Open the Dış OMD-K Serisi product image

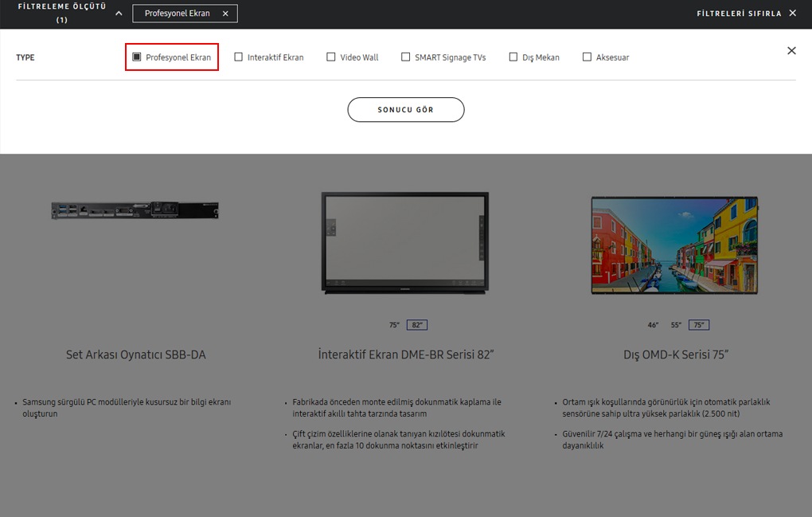(675, 245)
